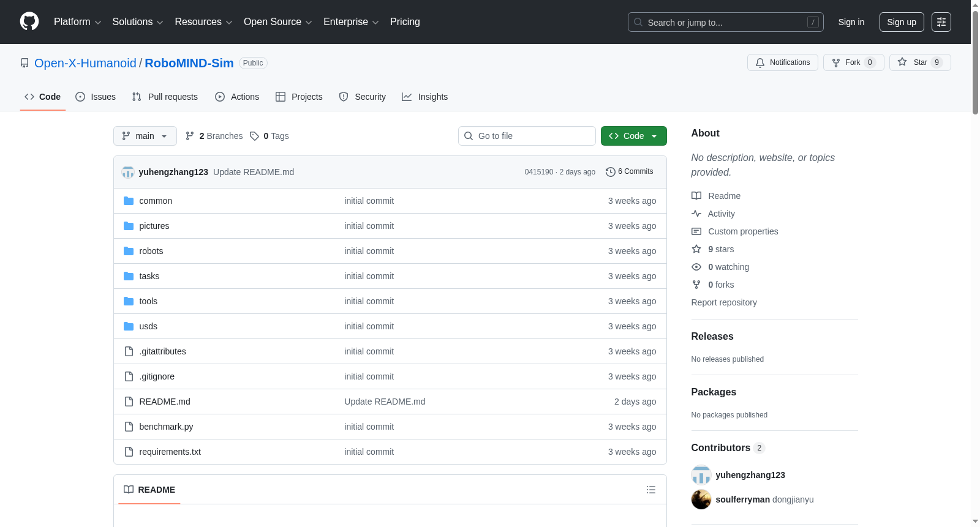
Task: Switch to the Pull requests tab
Action: (x=165, y=97)
